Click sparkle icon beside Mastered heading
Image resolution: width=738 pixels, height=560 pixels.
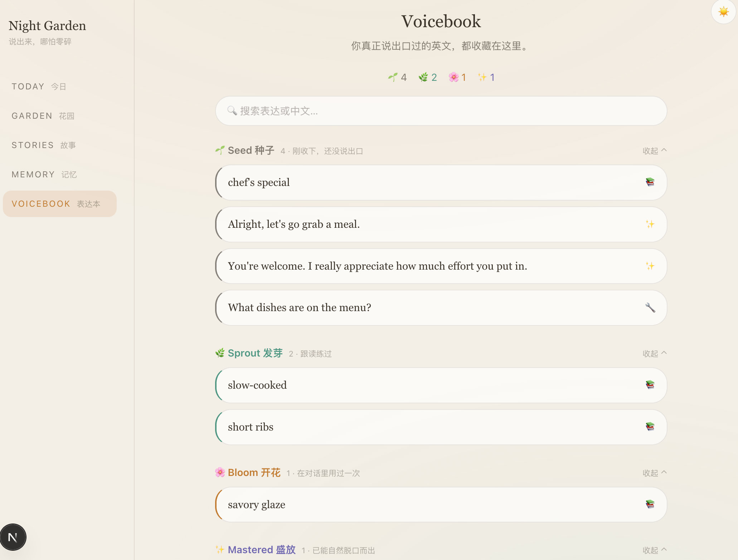coord(220,550)
